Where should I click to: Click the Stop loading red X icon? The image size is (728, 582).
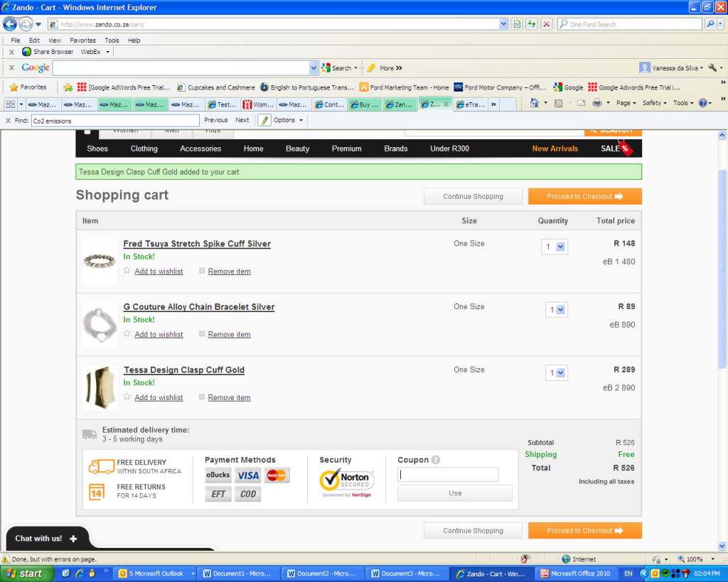[x=547, y=24]
